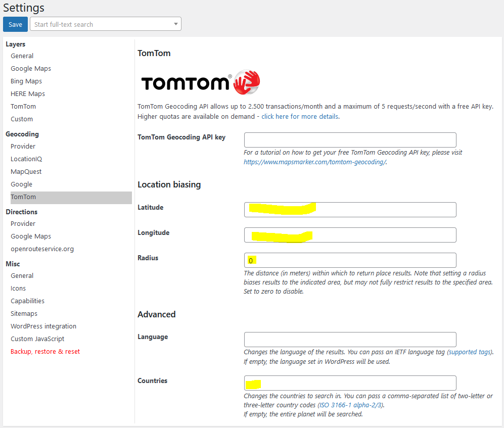The height and width of the screenshot is (428, 504).
Task: Open General under Layers
Action: (22, 56)
